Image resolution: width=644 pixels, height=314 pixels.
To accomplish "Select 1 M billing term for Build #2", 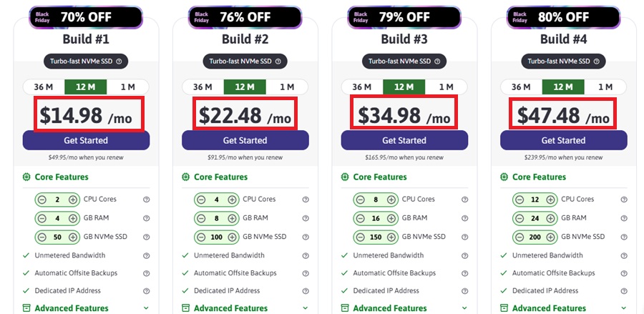I will click(287, 87).
